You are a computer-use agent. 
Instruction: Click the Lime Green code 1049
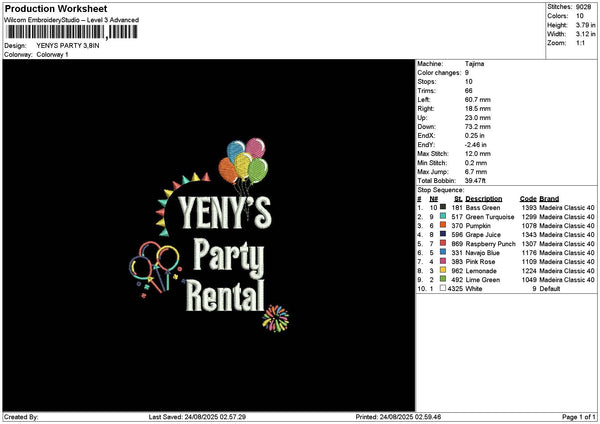529,280
